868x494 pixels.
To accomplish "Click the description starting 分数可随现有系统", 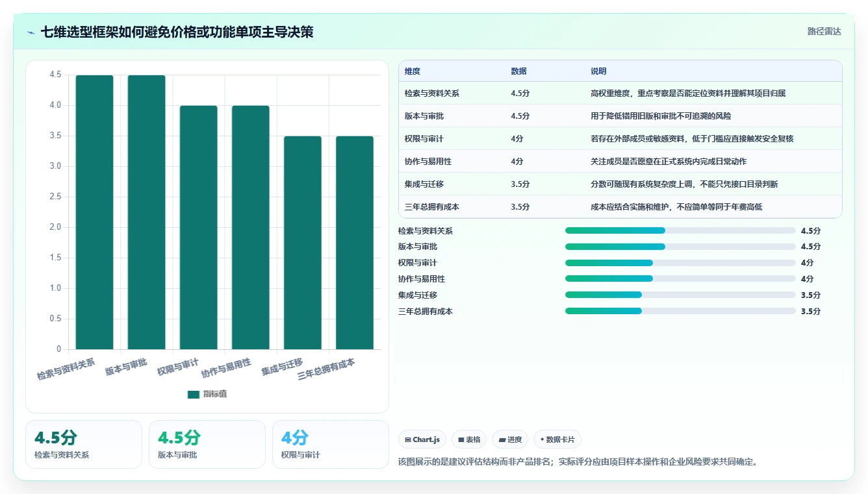I will coord(684,184).
